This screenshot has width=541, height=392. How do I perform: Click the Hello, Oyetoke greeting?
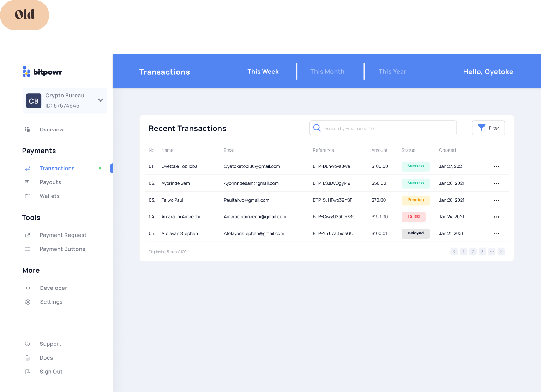[488, 72]
